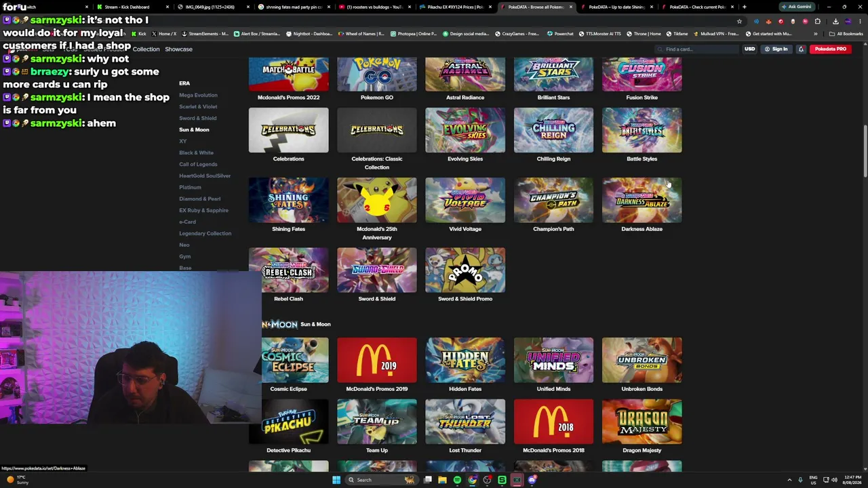Click the Pokedata PRO button
The width and height of the screenshot is (868, 488).
830,49
